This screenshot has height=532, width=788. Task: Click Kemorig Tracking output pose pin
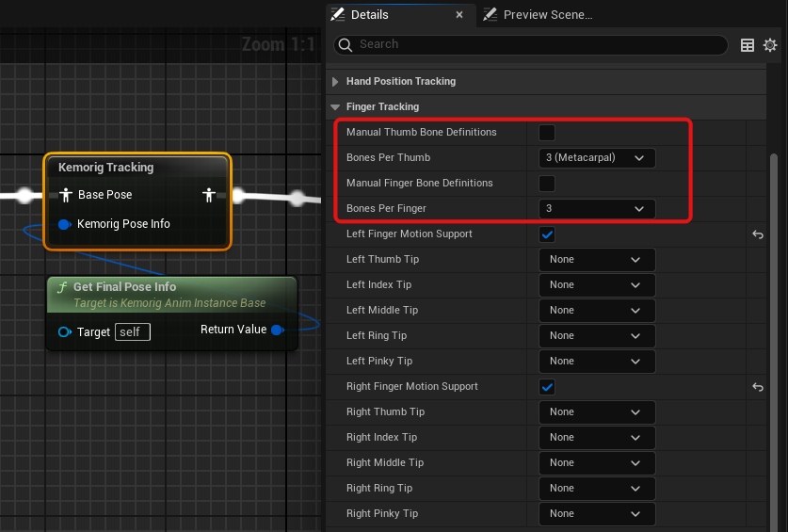209,195
